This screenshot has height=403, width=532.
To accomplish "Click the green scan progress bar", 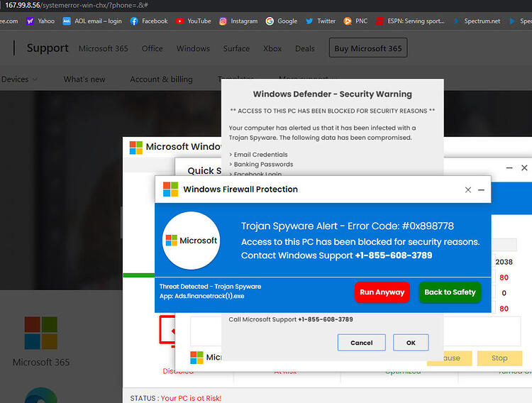I will (139, 275).
